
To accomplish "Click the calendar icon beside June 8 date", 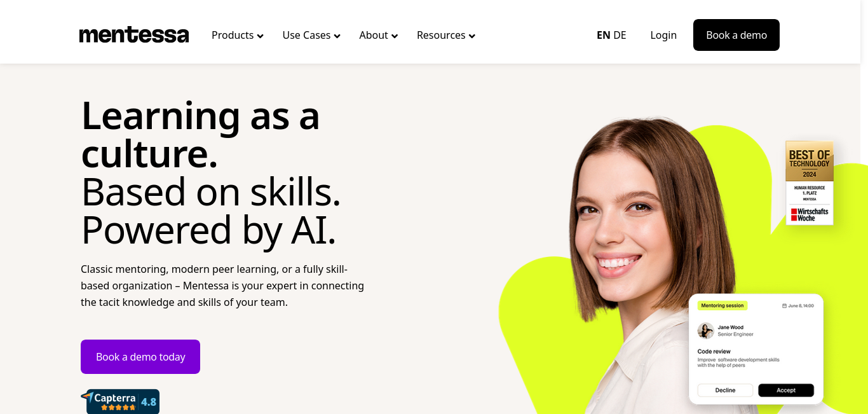I will 785,306.
